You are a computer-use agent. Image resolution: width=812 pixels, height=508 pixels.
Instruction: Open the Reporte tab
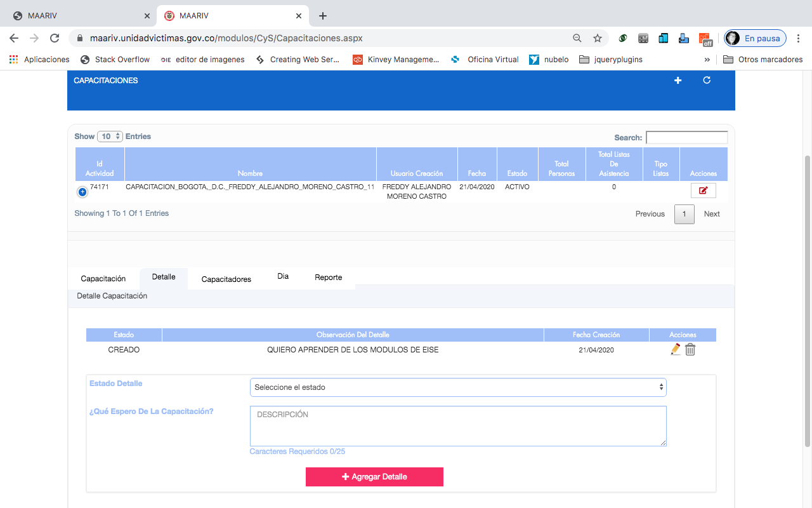[329, 277]
